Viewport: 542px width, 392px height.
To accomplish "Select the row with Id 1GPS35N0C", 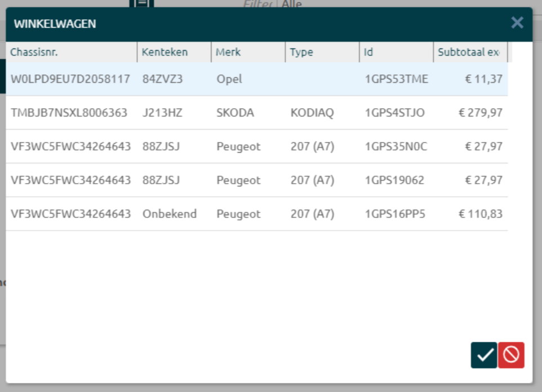I will pyautogui.click(x=396, y=146).
